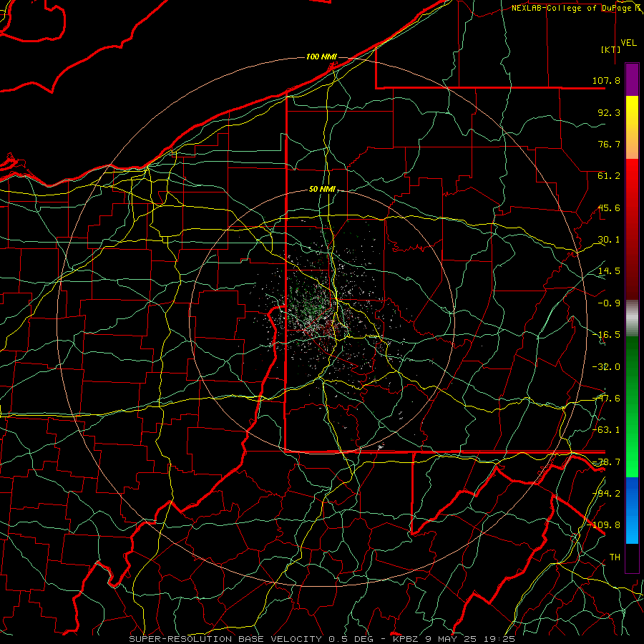The width and height of the screenshot is (644, 644).
Task: Click the 50 NMI range ring label
Action: [322, 190]
